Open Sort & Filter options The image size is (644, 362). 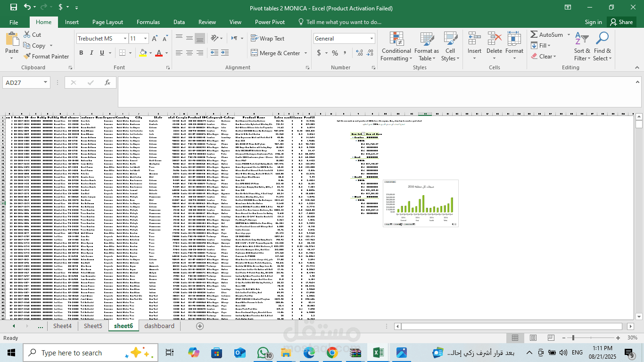click(x=582, y=47)
